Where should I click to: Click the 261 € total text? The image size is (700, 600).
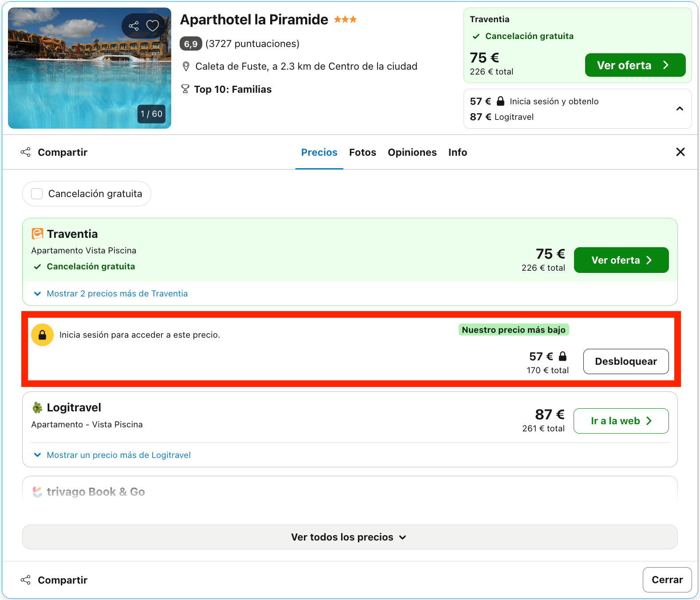tap(543, 428)
